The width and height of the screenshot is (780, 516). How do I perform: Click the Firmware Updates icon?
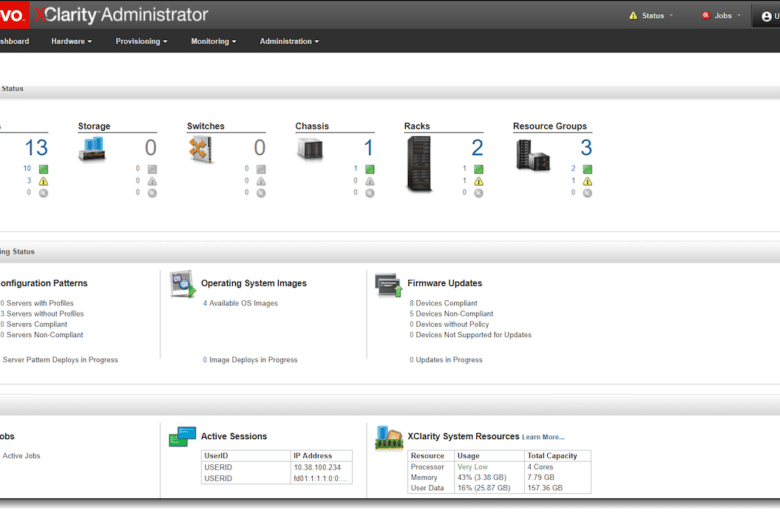click(x=389, y=285)
